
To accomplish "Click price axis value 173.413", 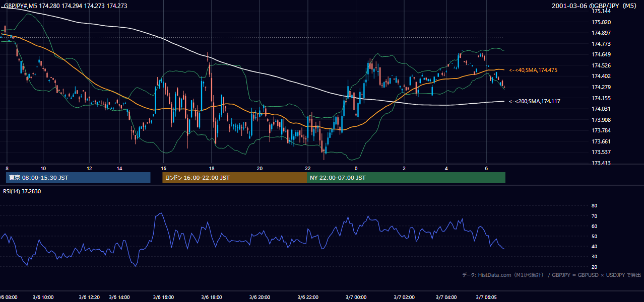I will pos(601,163).
